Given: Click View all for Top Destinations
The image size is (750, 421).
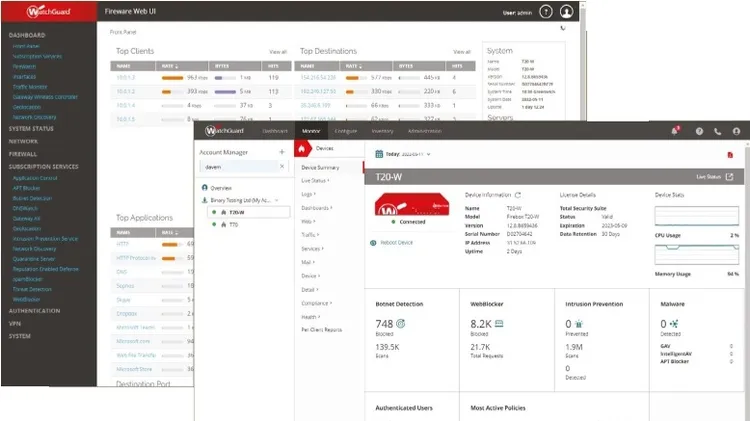Looking at the screenshot, I should click(x=462, y=52).
